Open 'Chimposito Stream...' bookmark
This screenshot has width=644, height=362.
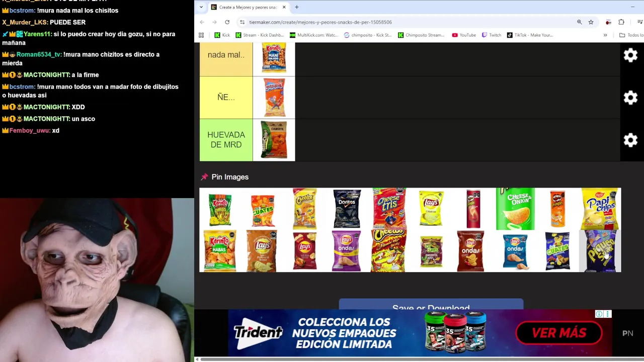coord(421,35)
